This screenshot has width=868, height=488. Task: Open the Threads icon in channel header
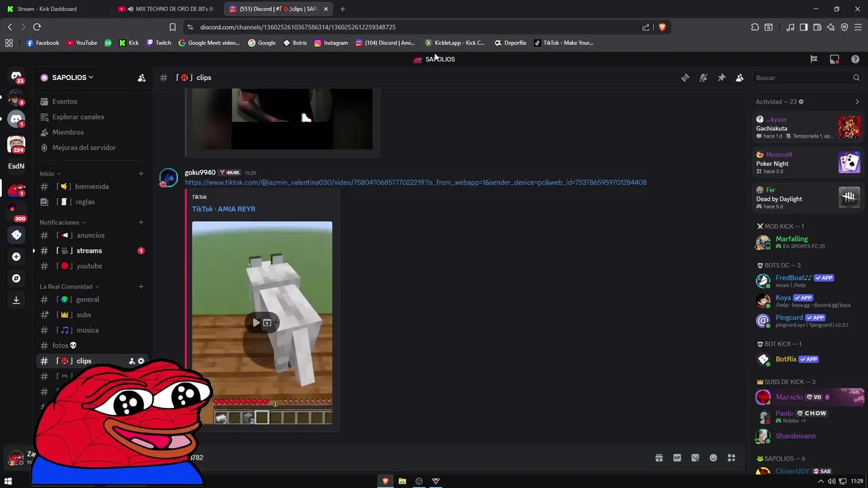tap(685, 78)
